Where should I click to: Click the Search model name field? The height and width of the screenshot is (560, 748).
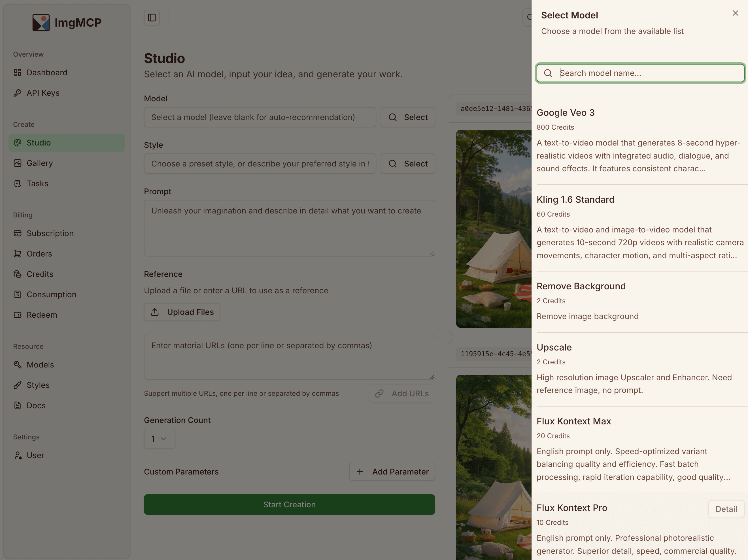tap(640, 73)
